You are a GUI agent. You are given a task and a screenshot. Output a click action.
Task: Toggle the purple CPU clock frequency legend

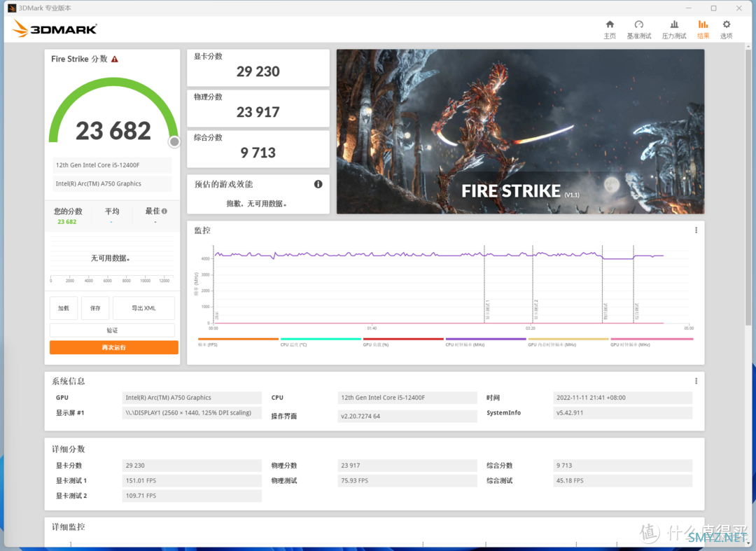[486, 342]
